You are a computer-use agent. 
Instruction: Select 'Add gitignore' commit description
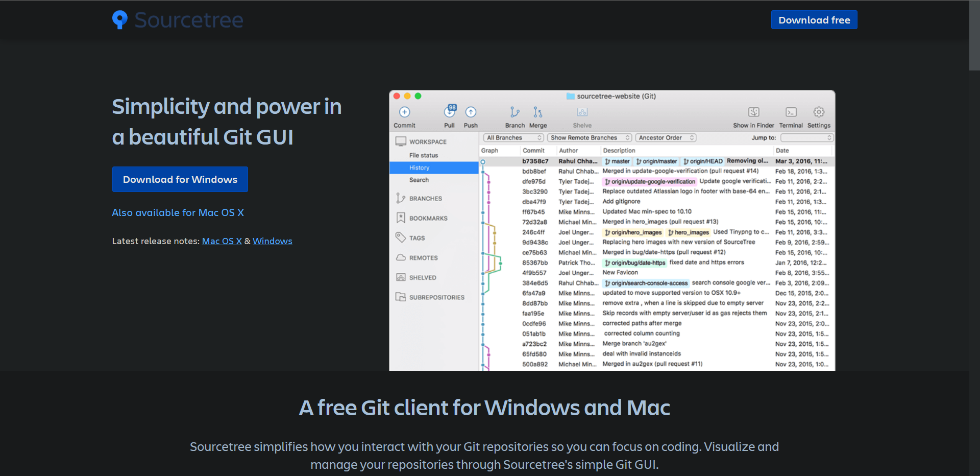[621, 201]
